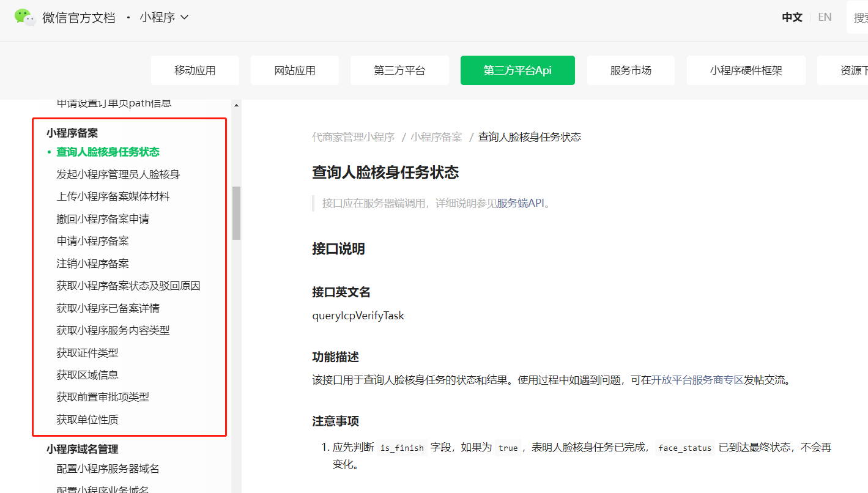The width and height of the screenshot is (868, 493).
Task: Open 获取前置审批项类型 sidebar item
Action: coord(103,397)
